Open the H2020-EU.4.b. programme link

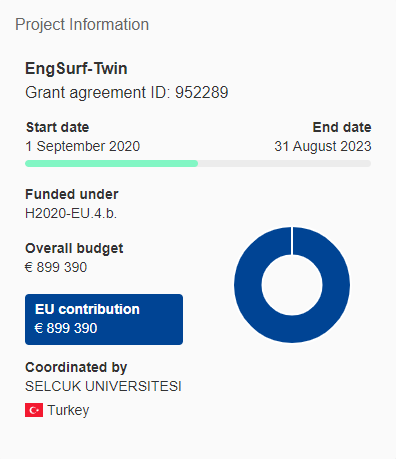pos(71,213)
